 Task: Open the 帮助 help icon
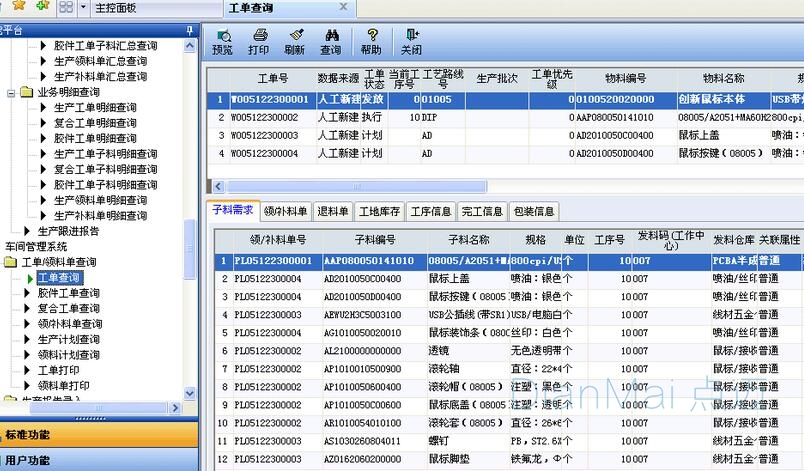pos(371,42)
